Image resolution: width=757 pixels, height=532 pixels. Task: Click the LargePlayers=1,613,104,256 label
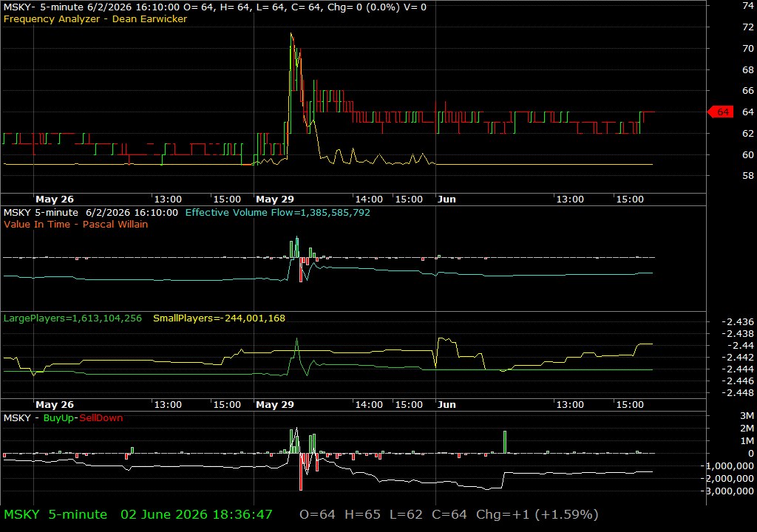pos(72,318)
